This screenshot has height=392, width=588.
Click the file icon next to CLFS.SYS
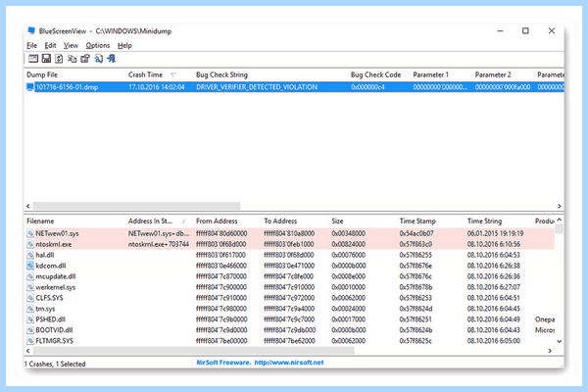pos(30,298)
